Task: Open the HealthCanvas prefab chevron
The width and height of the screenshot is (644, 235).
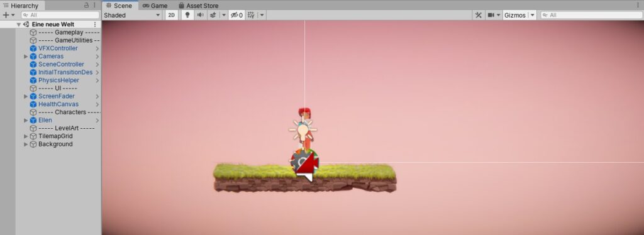Action: [97, 104]
